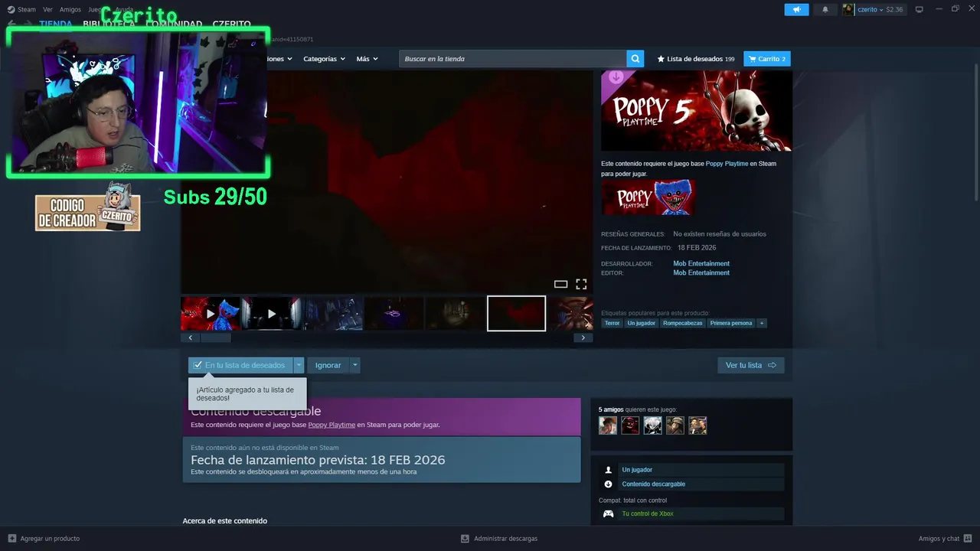This screenshot has height=551, width=980.
Task: Select the third screenshot thumbnail
Action: pyautogui.click(x=333, y=314)
